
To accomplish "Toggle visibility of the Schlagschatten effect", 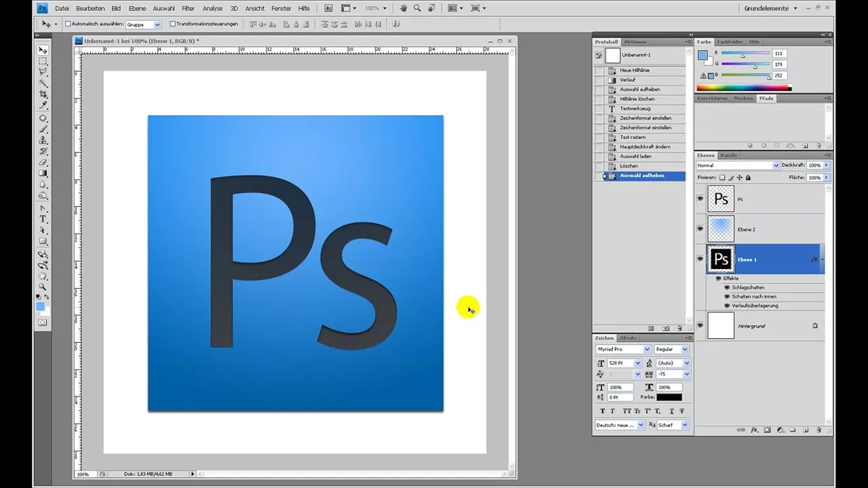I will click(x=727, y=287).
